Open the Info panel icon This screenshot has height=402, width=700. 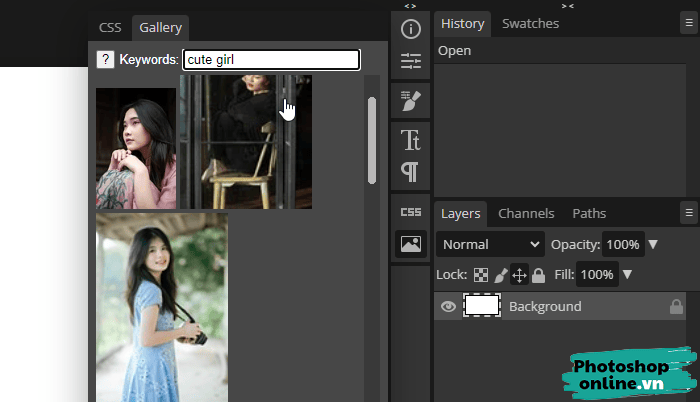411,29
